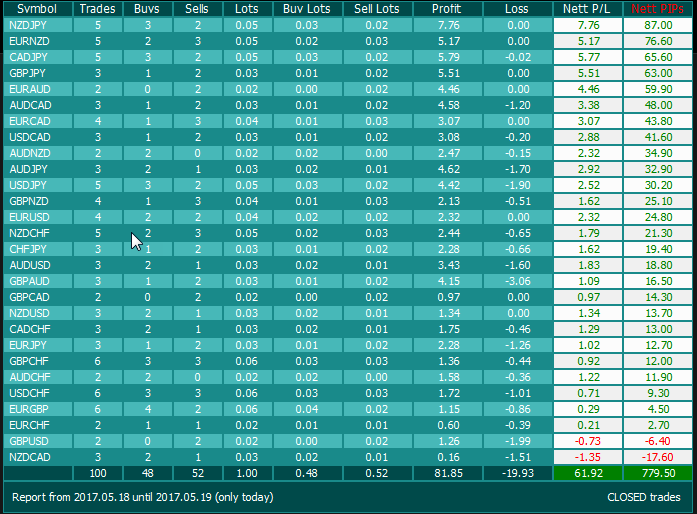Select the EURCAD symbol cell

point(37,121)
